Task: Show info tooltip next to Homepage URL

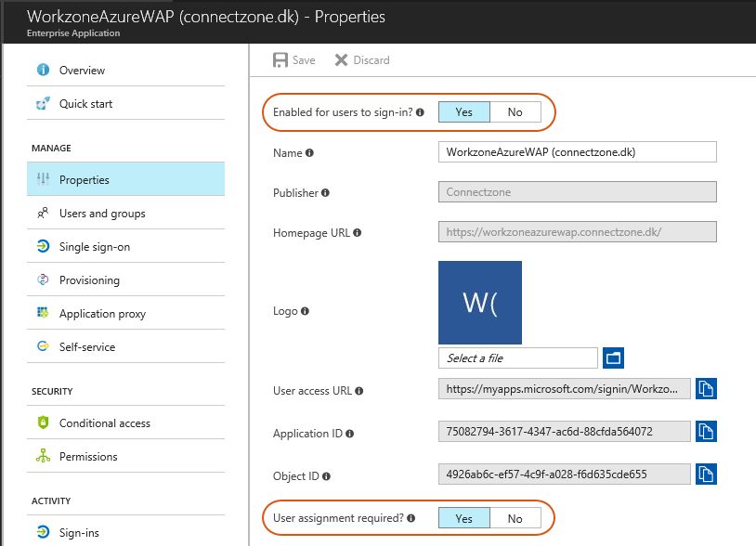Action: pyautogui.click(x=358, y=233)
